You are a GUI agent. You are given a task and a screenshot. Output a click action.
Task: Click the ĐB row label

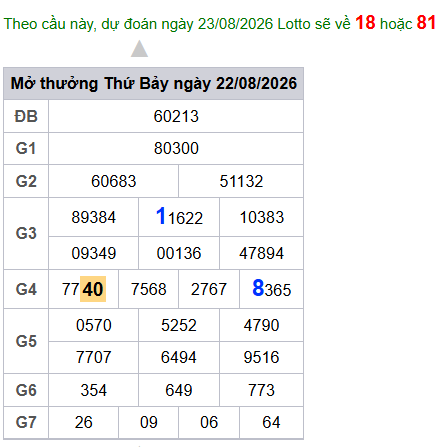[x=26, y=116]
